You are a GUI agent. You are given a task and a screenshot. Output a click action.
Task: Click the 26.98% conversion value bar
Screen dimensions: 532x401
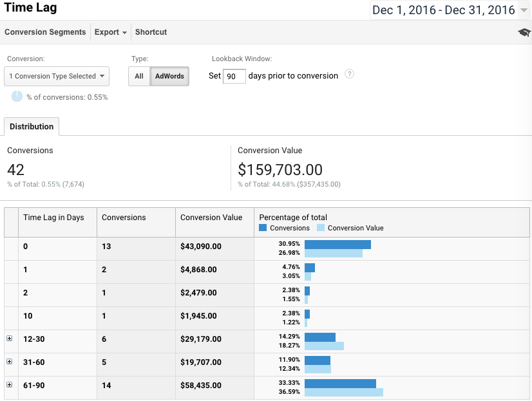click(x=334, y=253)
